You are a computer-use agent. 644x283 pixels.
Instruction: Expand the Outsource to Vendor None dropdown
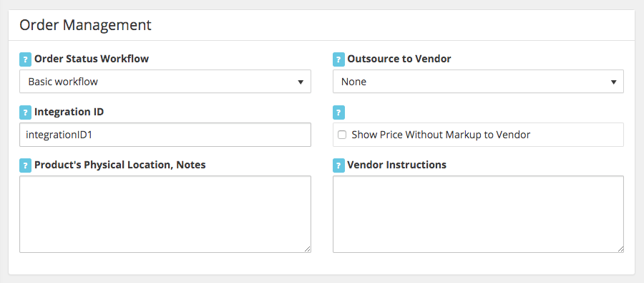coord(478,82)
